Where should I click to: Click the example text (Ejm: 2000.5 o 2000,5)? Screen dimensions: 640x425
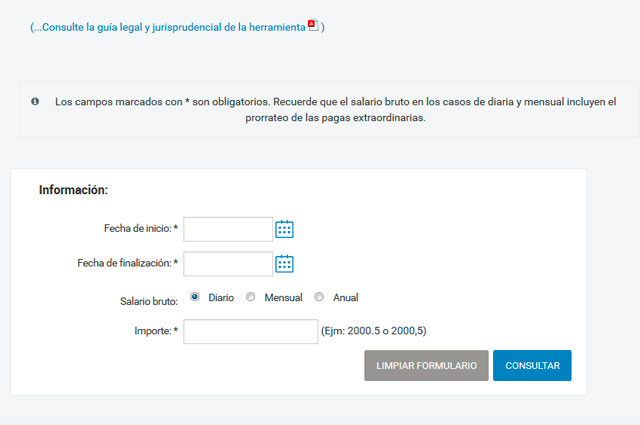[373, 331]
